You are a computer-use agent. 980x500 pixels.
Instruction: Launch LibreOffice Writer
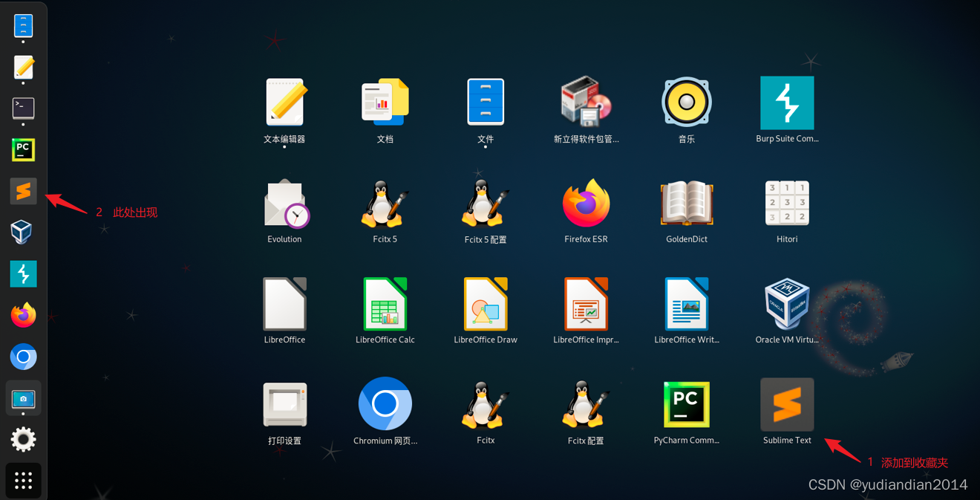(x=687, y=303)
